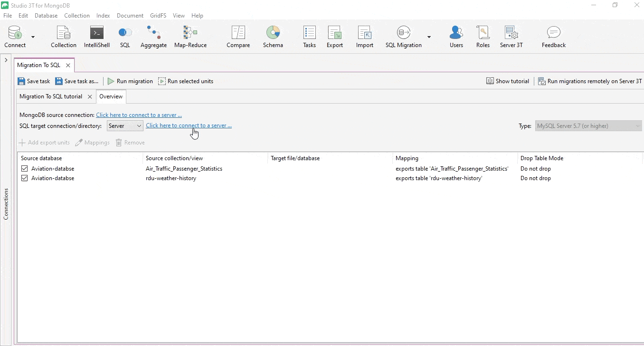The image size is (644, 346).
Task: Open the Schema explorer icon
Action: point(273,37)
